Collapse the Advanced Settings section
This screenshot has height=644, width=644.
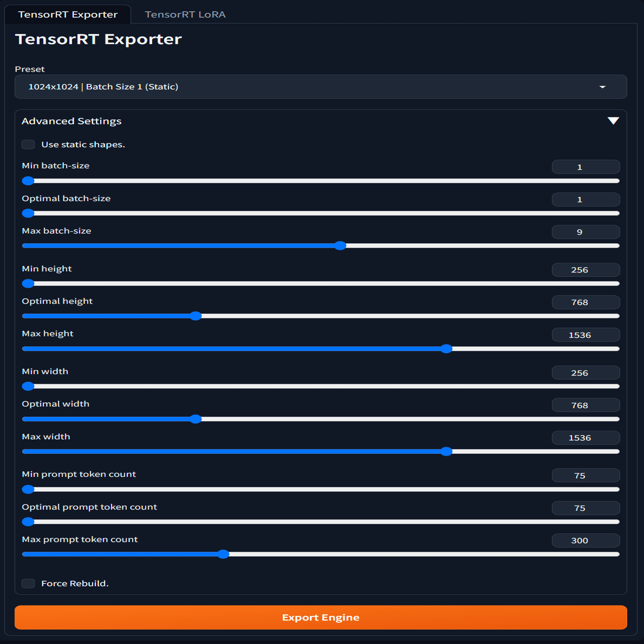point(613,120)
